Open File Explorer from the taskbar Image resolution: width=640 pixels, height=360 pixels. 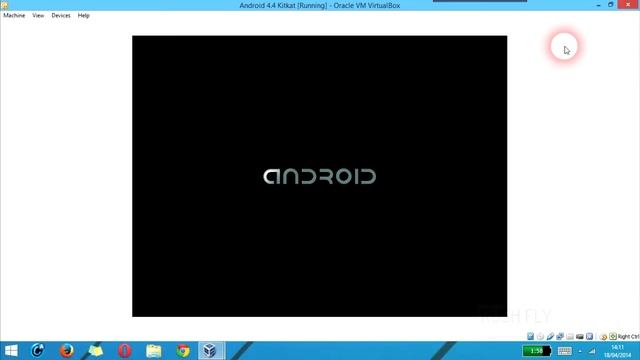[x=154, y=351]
